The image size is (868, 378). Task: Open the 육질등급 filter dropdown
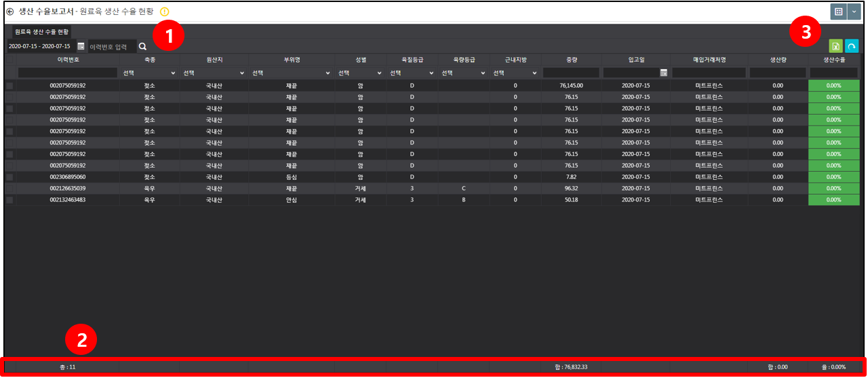tap(412, 73)
